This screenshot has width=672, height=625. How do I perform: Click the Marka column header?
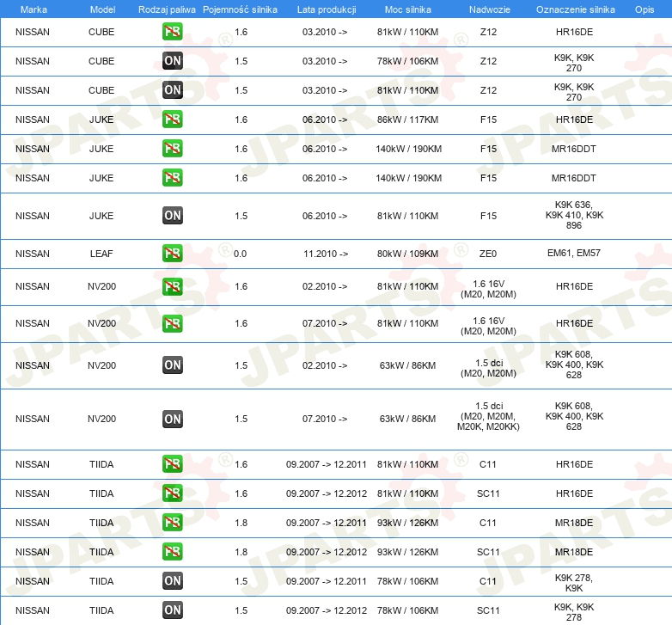point(34,9)
